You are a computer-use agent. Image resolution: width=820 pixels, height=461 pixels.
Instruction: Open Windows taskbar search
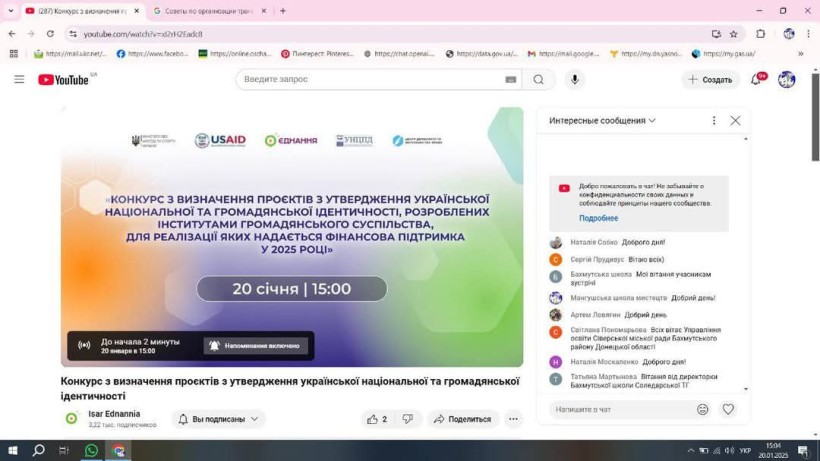point(38,450)
